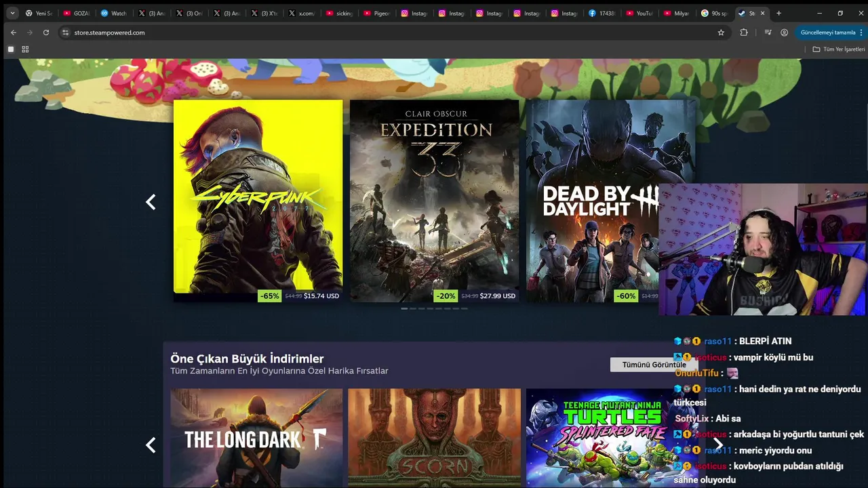Click the -60% discount badge
Viewport: 868px width, 488px height.
click(x=626, y=296)
